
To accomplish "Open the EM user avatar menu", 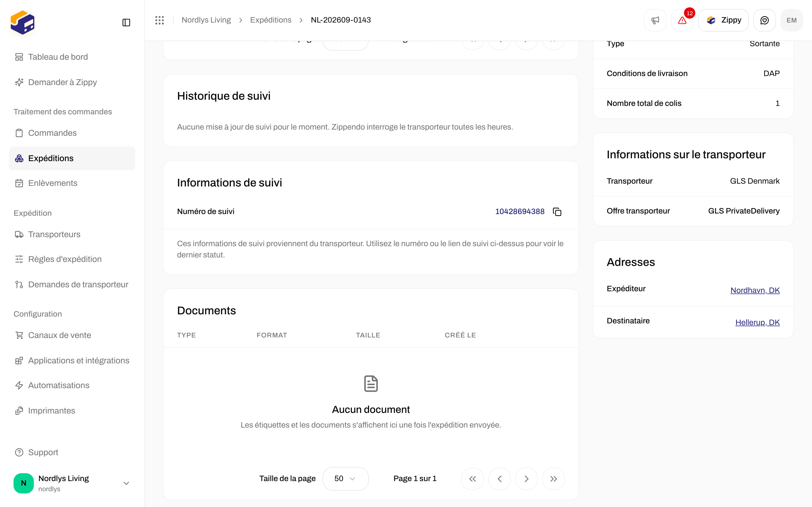I will click(791, 20).
